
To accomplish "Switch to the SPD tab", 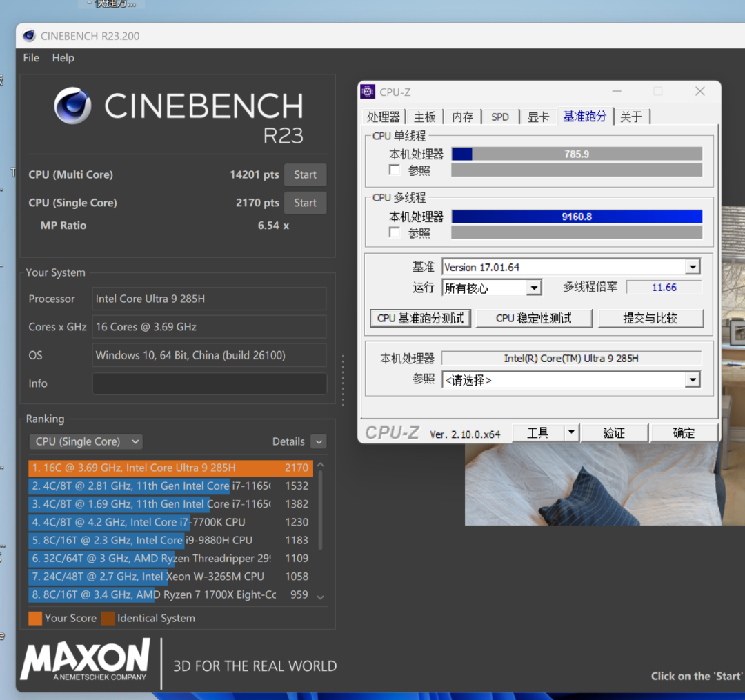I will 500,117.
